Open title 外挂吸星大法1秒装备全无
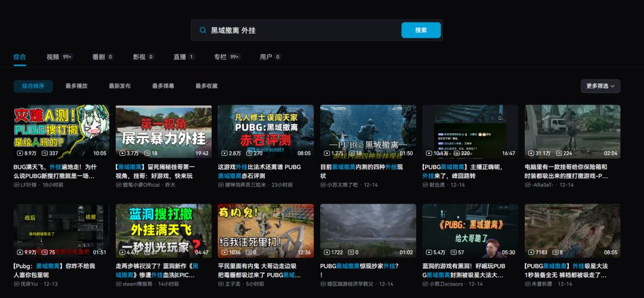The image size is (644, 298). tap(566, 271)
